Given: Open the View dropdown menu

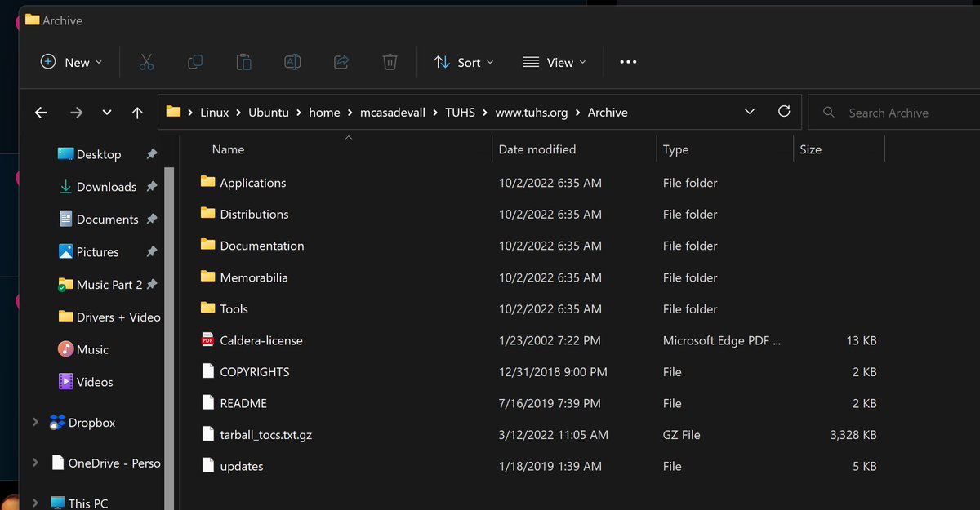Looking at the screenshot, I should click(x=555, y=62).
